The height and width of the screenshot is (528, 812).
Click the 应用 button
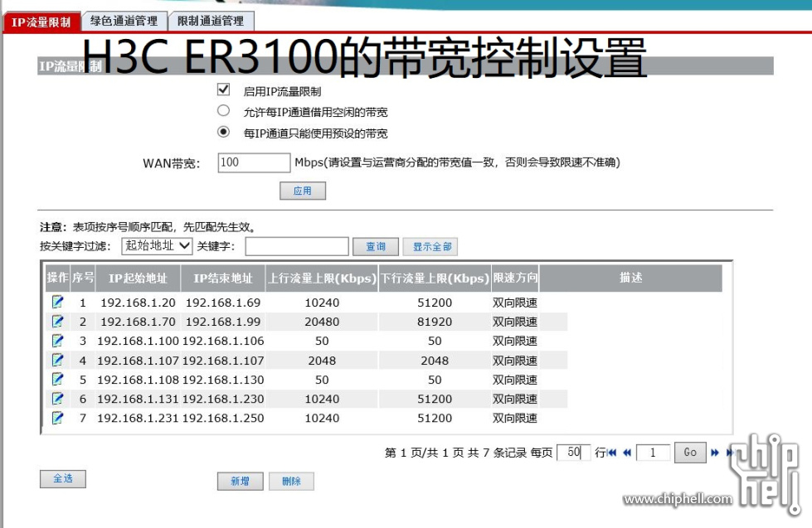pos(303,191)
